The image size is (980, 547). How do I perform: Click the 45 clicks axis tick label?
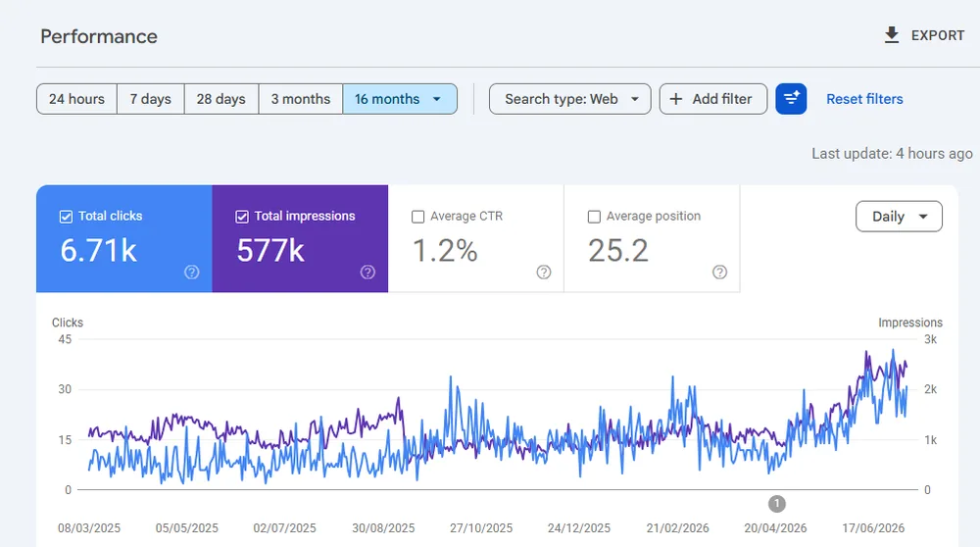65,339
